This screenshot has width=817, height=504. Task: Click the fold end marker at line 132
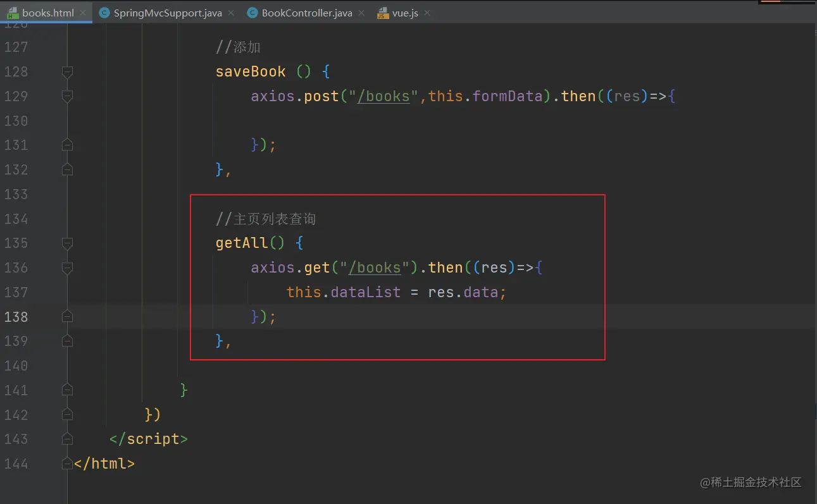point(67,169)
